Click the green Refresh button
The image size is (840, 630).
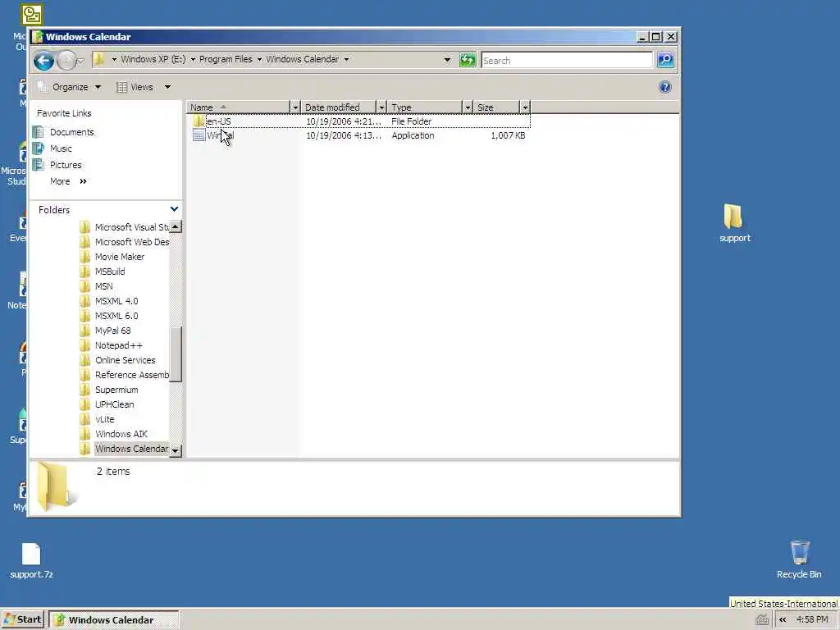pos(468,60)
